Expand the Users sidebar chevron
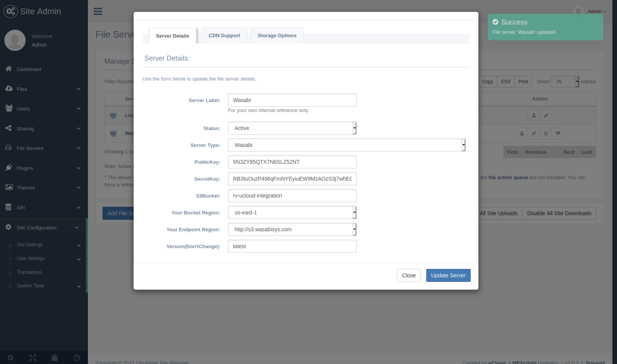Screen dimensions: 617x364 (x=79, y=109)
